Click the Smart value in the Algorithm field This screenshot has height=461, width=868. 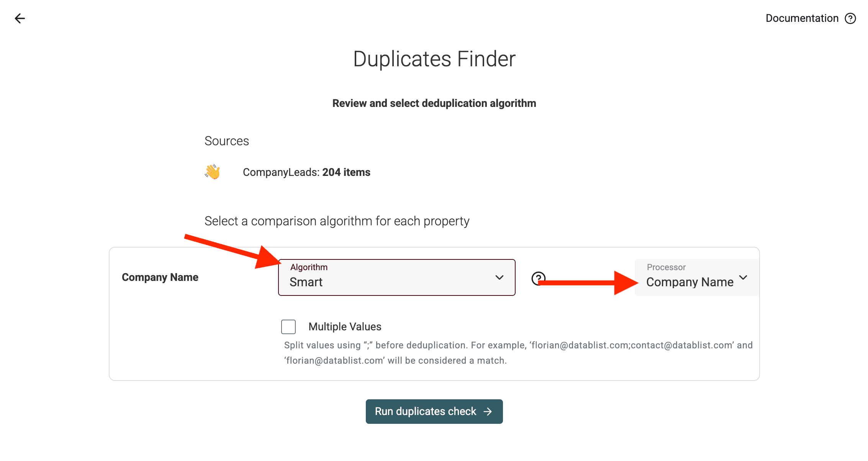306,282
